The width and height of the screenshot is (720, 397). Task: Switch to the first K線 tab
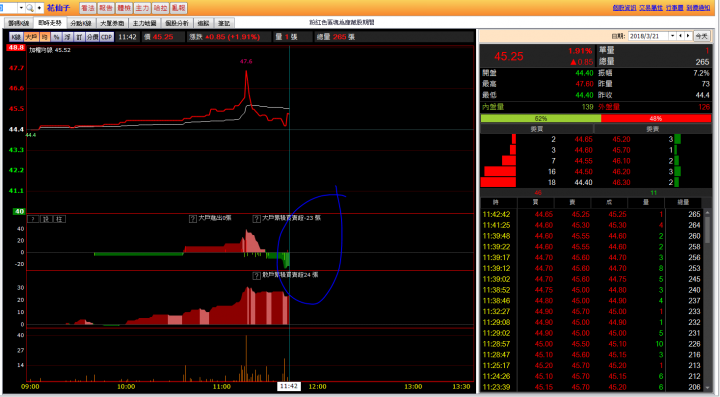(x=18, y=23)
